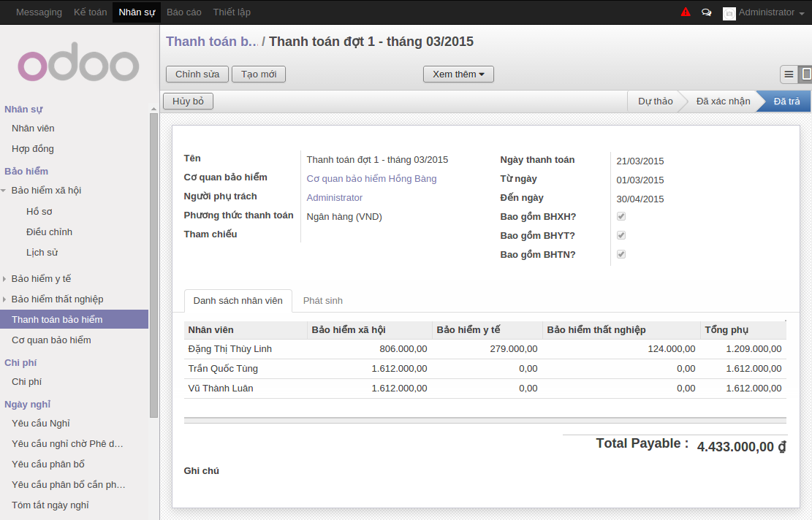Image resolution: width=812 pixels, height=520 pixels.
Task: Click the Dự thảo status stage
Action: [x=655, y=101]
